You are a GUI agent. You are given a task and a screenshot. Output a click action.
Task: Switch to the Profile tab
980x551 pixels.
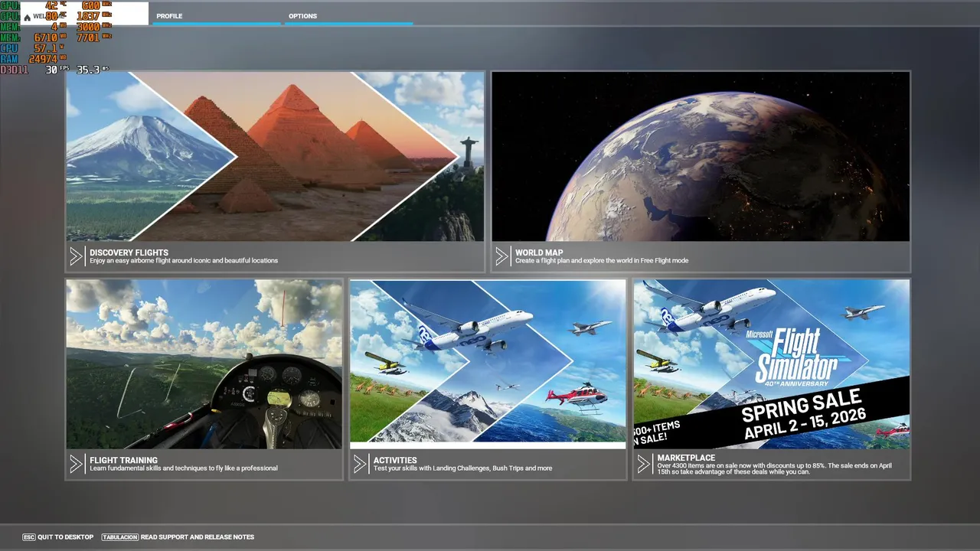(x=217, y=15)
